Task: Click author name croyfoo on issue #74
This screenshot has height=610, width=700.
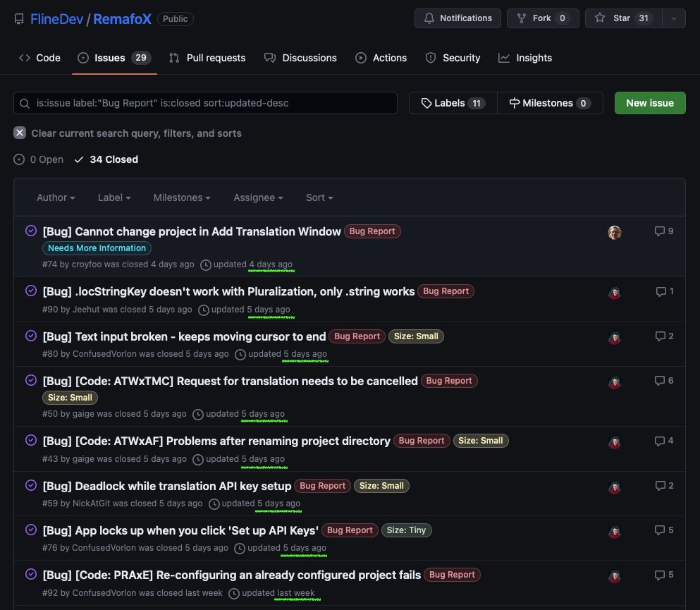Action: pyautogui.click(x=87, y=264)
